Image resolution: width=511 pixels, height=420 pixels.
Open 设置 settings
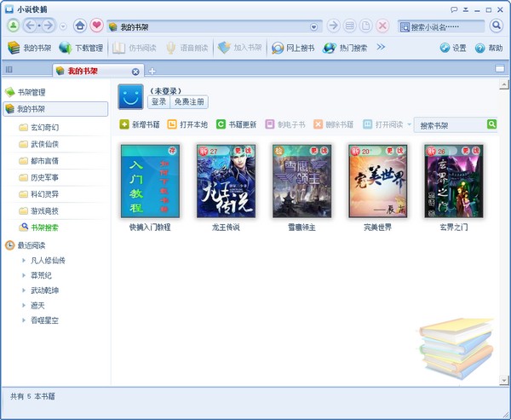(453, 48)
